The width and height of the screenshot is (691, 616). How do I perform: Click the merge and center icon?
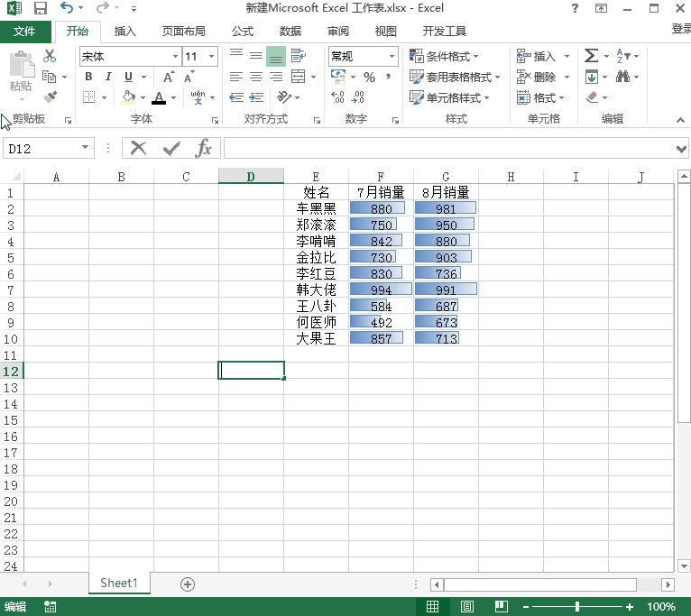299,77
